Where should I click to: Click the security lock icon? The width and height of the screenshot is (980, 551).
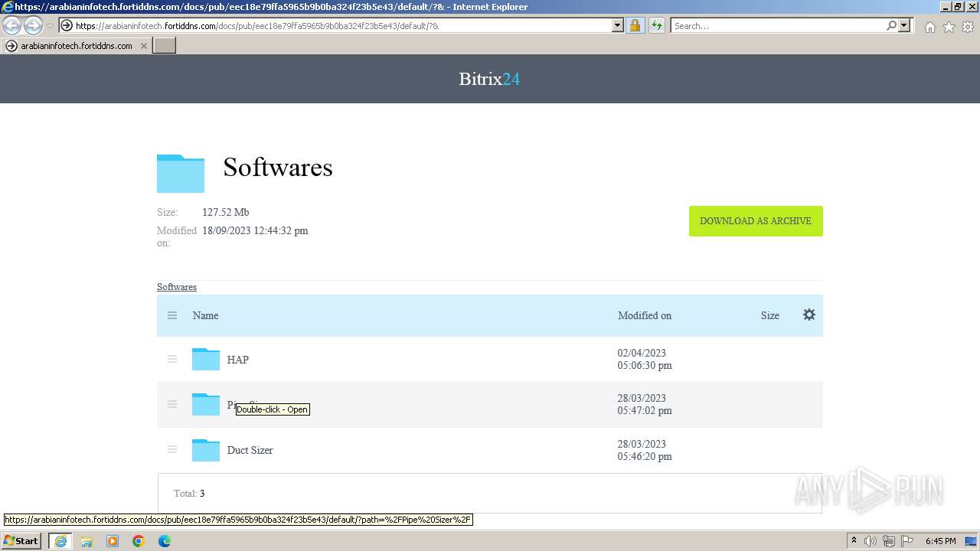635,26
